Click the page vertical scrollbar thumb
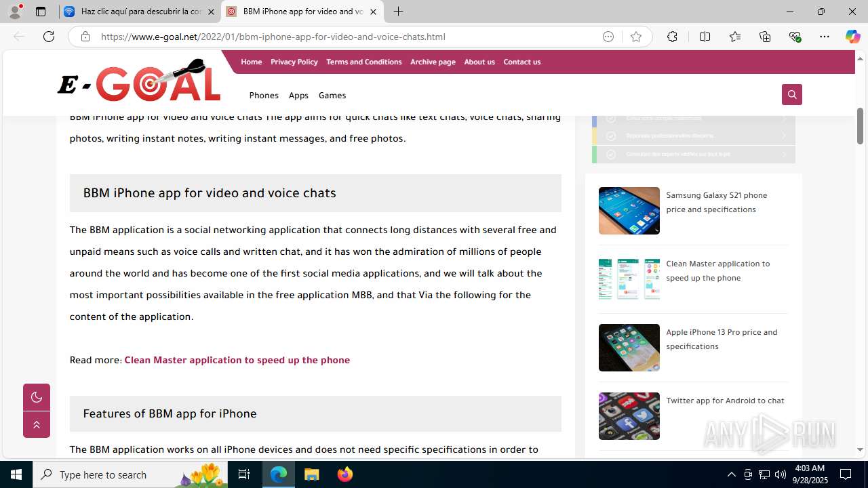The width and height of the screenshot is (868, 488). pos(860,126)
